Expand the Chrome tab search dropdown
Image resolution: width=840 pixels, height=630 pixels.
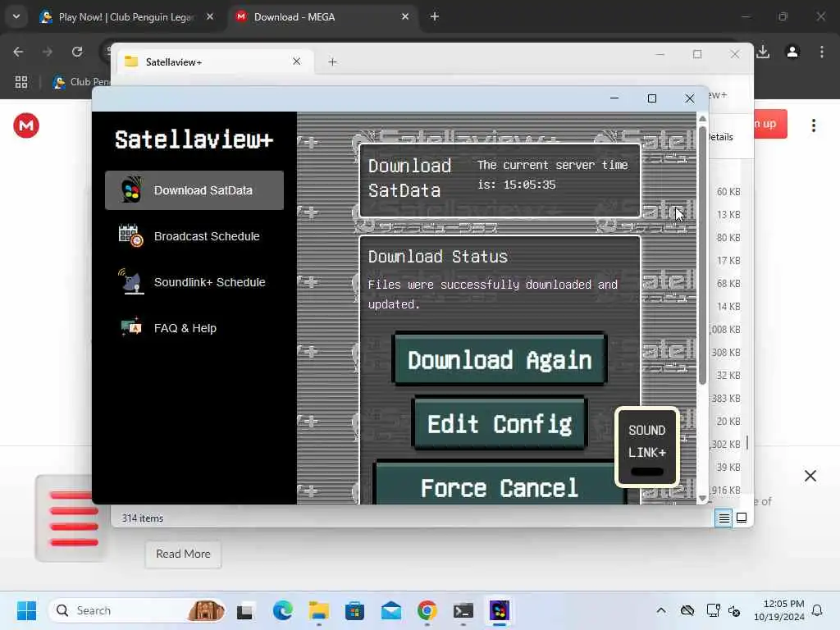16,16
